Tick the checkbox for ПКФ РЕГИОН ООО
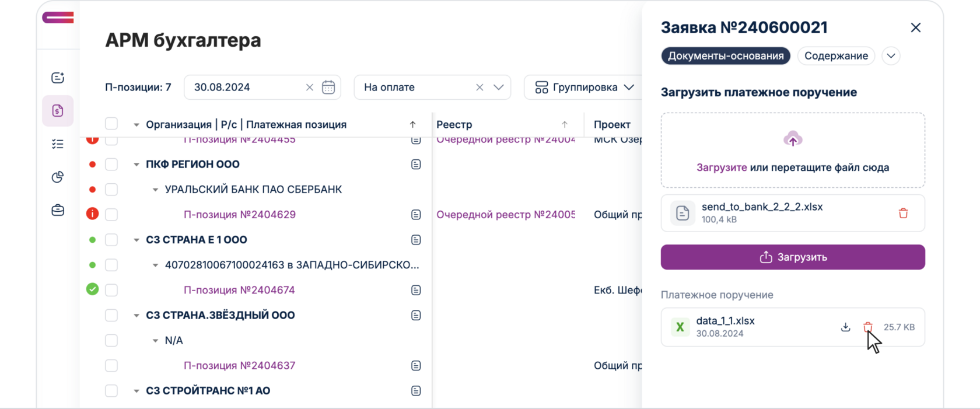This screenshot has height=409, width=980. (111, 165)
